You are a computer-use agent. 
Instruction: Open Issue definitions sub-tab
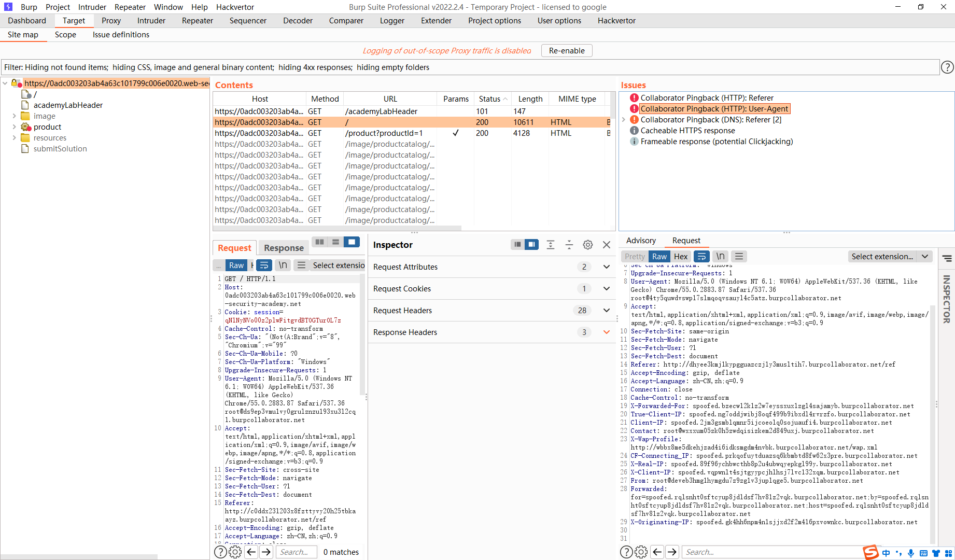coord(121,35)
